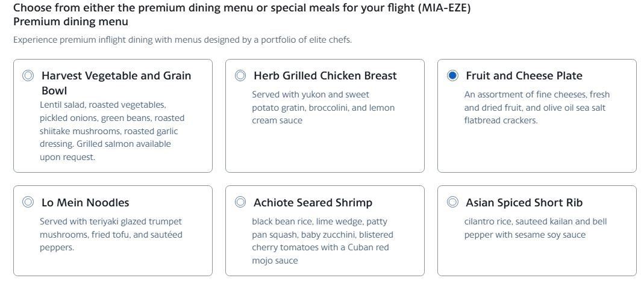Click the Herb Grilled Chicken Breast title
The image size is (644, 287).
pyautogui.click(x=325, y=76)
